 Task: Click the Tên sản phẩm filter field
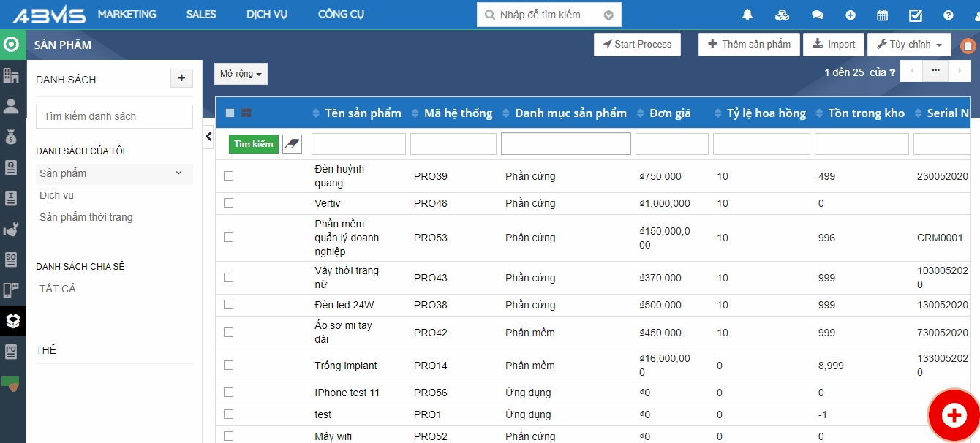click(358, 144)
